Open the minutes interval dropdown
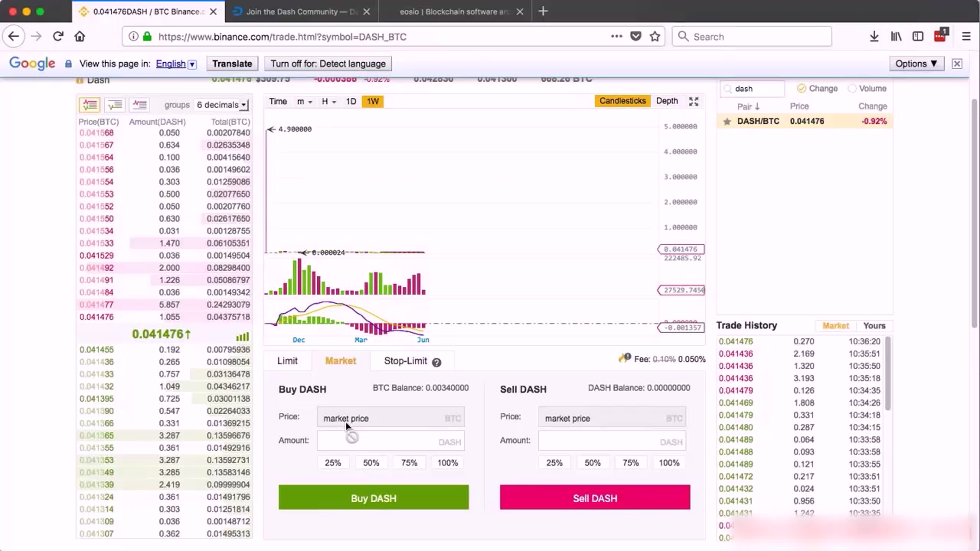 pyautogui.click(x=304, y=102)
